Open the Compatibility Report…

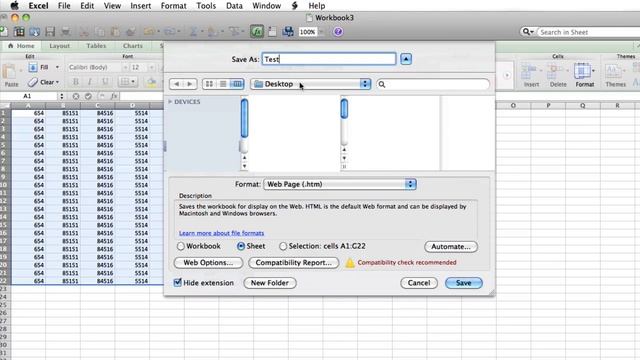tap(293, 262)
